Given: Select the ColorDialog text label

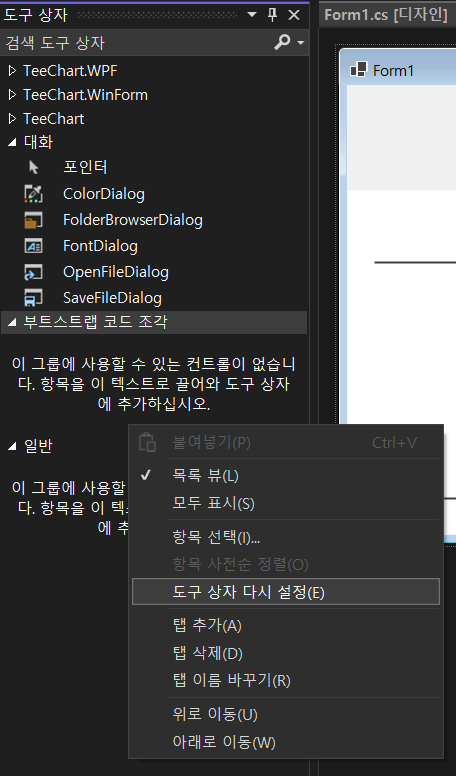Looking at the screenshot, I should (x=103, y=194).
